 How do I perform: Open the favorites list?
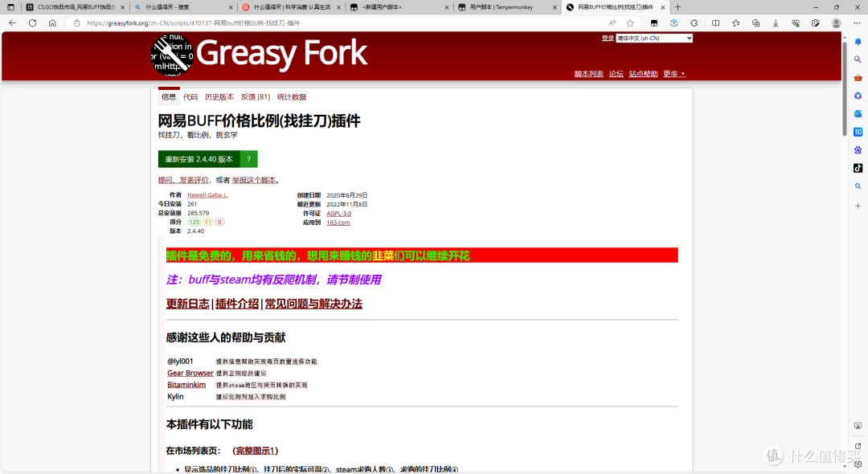pyautogui.click(x=735, y=23)
